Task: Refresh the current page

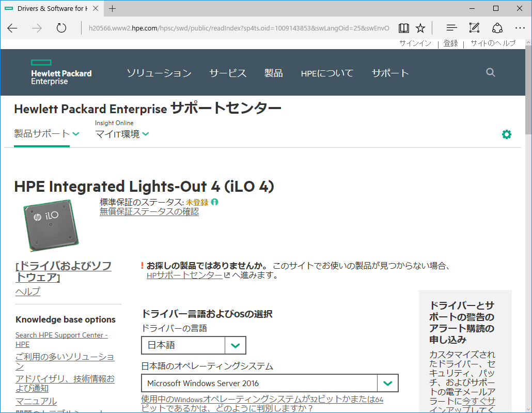Action: pos(61,28)
